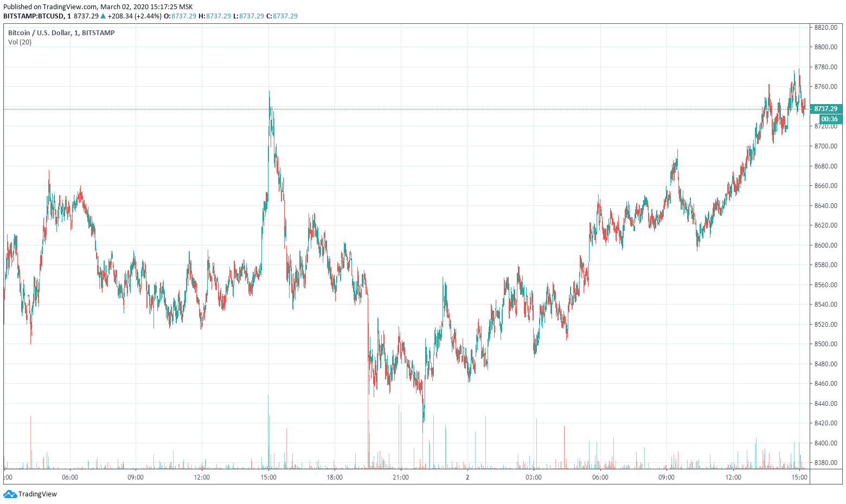
Task: Click the H:8737.29 high value
Action: pyautogui.click(x=215, y=16)
